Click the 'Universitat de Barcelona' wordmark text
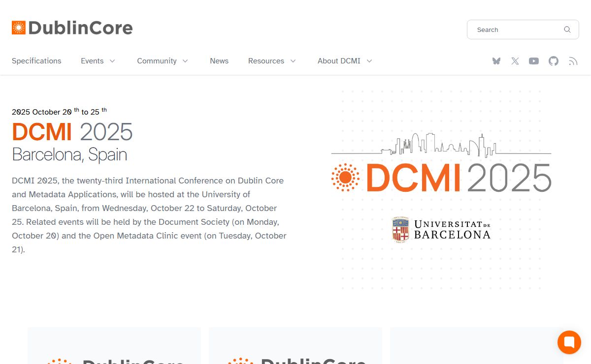This screenshot has width=591, height=364. click(x=452, y=230)
